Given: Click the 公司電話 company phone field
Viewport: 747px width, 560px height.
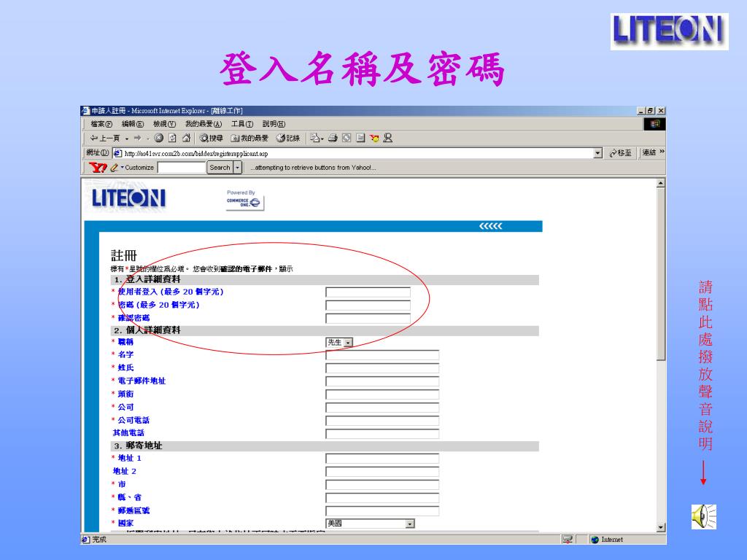Looking at the screenshot, I should (382, 421).
